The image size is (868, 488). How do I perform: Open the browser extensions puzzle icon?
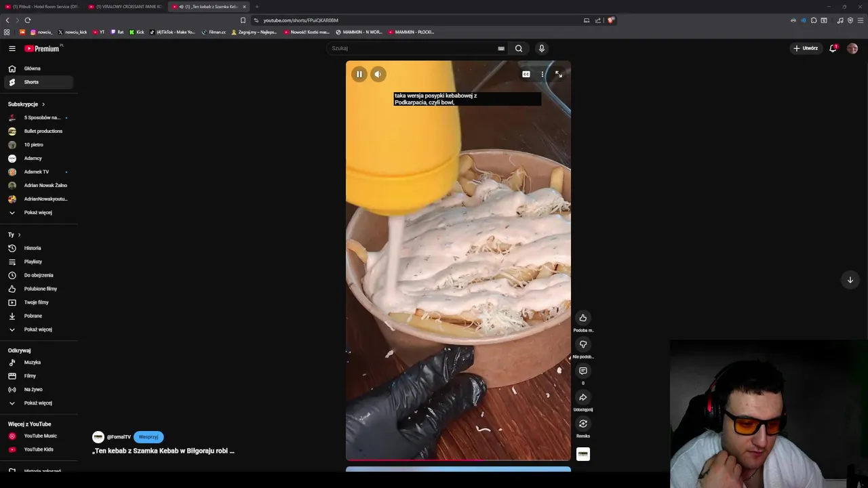coord(814,20)
